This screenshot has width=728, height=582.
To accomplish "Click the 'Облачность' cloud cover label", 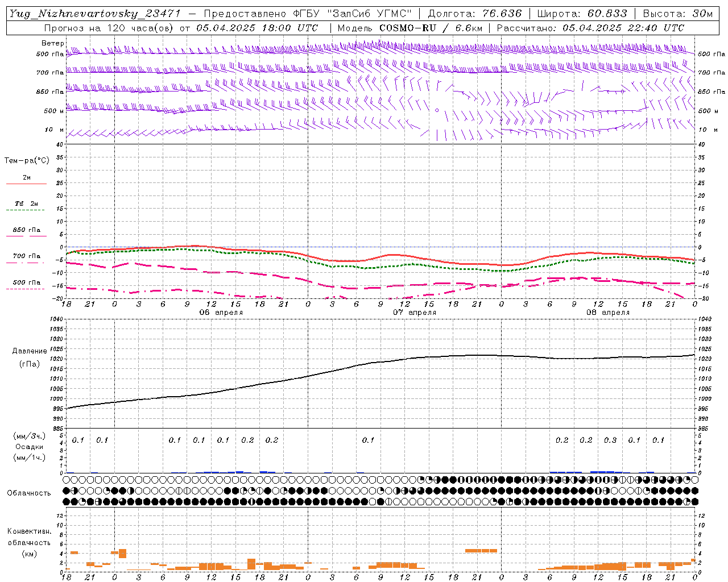I will tap(29, 493).
